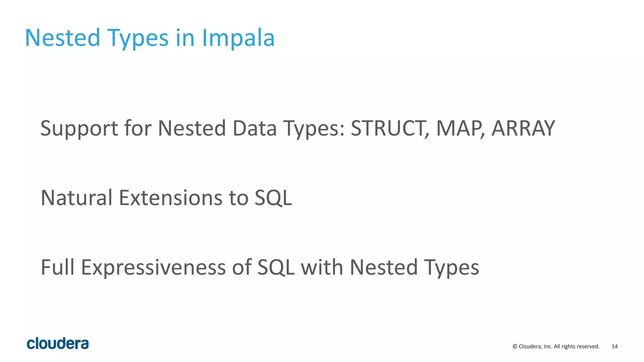Screen dimensions: 644x362
Task: Click the word "ARRAY"
Action: 523,128
